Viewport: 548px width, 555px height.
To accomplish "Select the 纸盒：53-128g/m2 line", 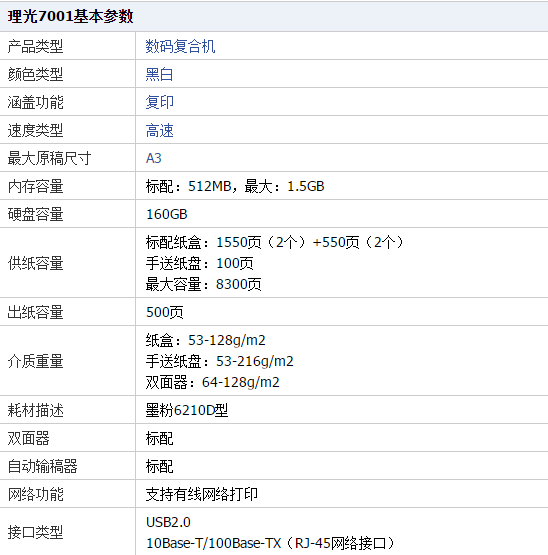I will pos(205,340).
